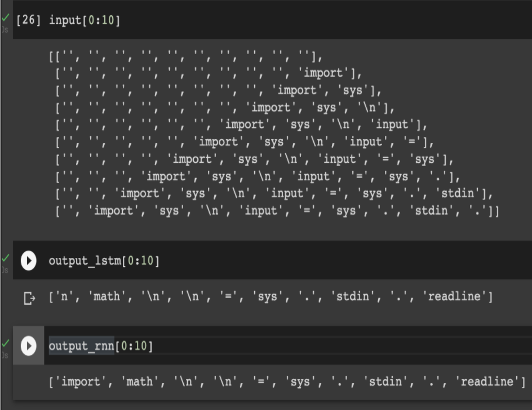Click green checkmark beside cell [26]
The height and width of the screenshot is (410, 532).
(6, 19)
